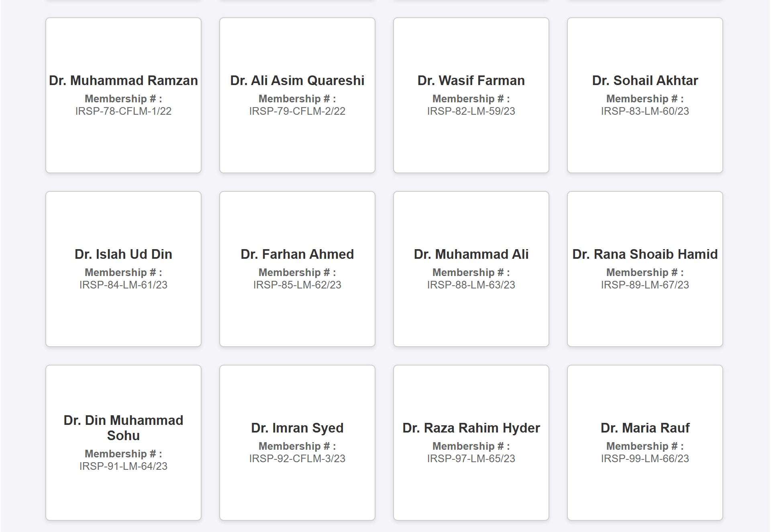This screenshot has width=771, height=532.
Task: Select the IRSP-92-CFLM-3/23 membership number
Action: [x=297, y=459]
